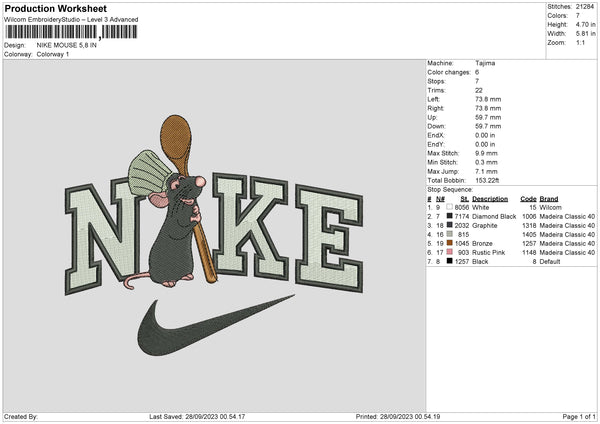Click the 'Description' column header
The width and height of the screenshot is (600, 424).
point(490,199)
